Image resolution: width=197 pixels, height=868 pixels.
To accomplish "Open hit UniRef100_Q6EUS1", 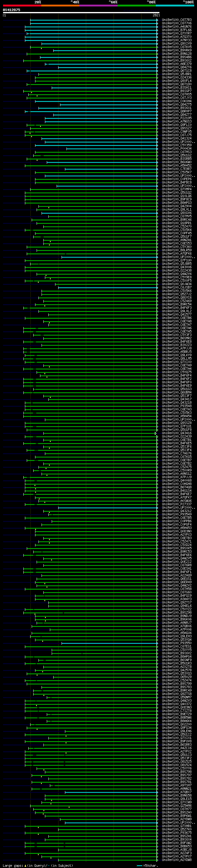I will [x=177, y=579].
